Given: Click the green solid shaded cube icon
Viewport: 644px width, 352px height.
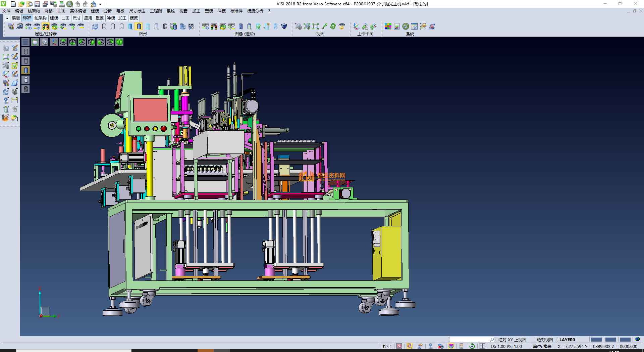Looking at the screenshot, I should [119, 42].
